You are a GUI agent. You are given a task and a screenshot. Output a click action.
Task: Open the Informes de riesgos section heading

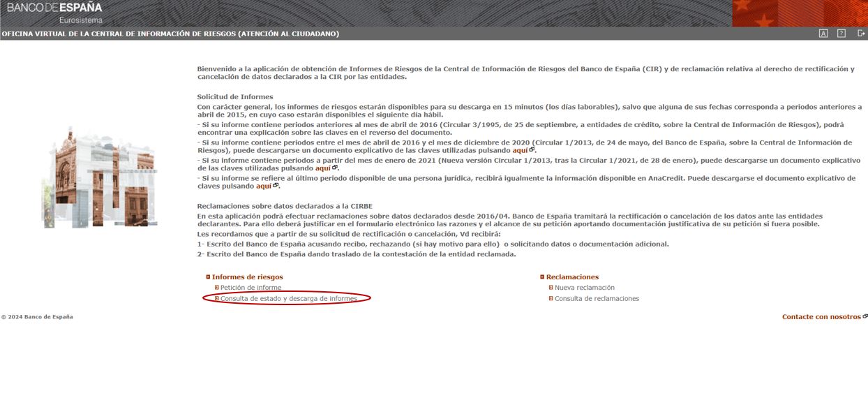pos(247,277)
